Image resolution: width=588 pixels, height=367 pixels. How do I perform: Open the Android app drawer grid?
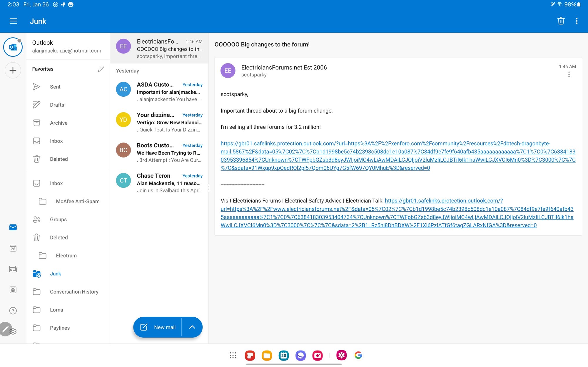coord(233,355)
